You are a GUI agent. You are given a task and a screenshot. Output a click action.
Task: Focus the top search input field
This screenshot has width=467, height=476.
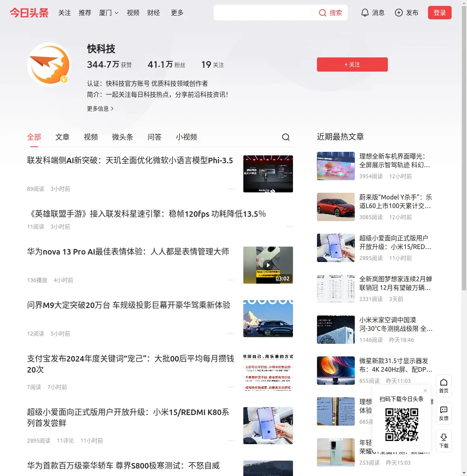click(x=263, y=13)
